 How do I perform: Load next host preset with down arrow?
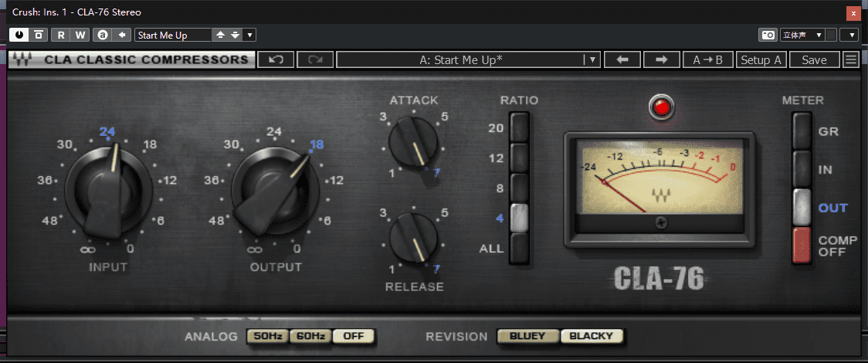point(236,35)
